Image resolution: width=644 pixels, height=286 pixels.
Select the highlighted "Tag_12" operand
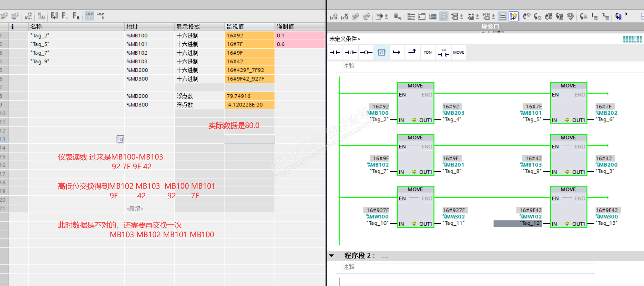(517, 224)
